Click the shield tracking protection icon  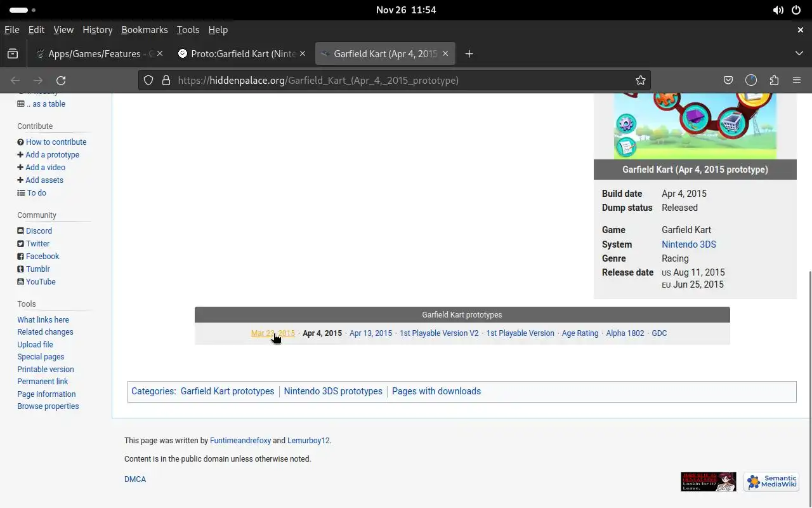pos(148,80)
